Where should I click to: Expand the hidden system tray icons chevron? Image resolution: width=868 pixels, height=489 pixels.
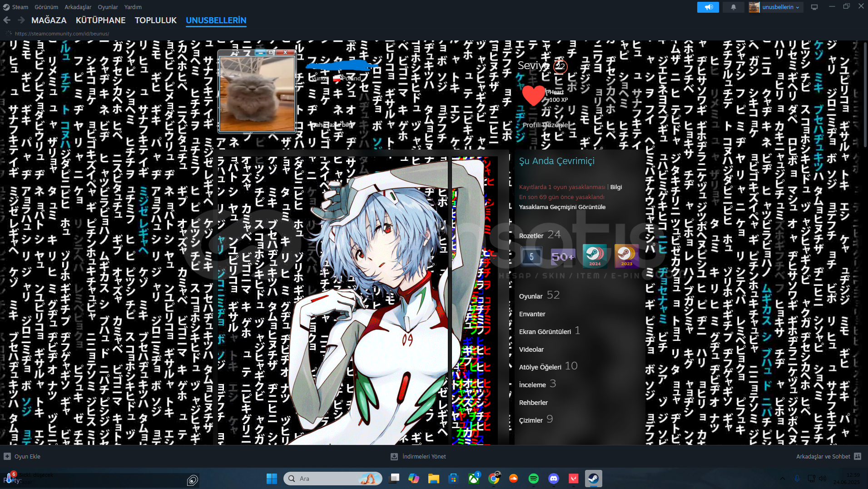pyautogui.click(x=782, y=479)
